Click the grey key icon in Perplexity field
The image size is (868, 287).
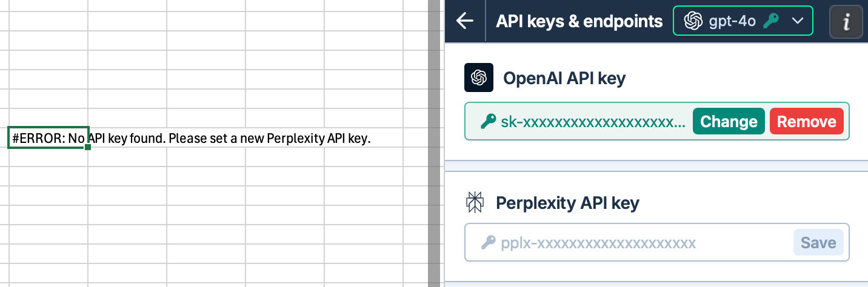pos(489,243)
